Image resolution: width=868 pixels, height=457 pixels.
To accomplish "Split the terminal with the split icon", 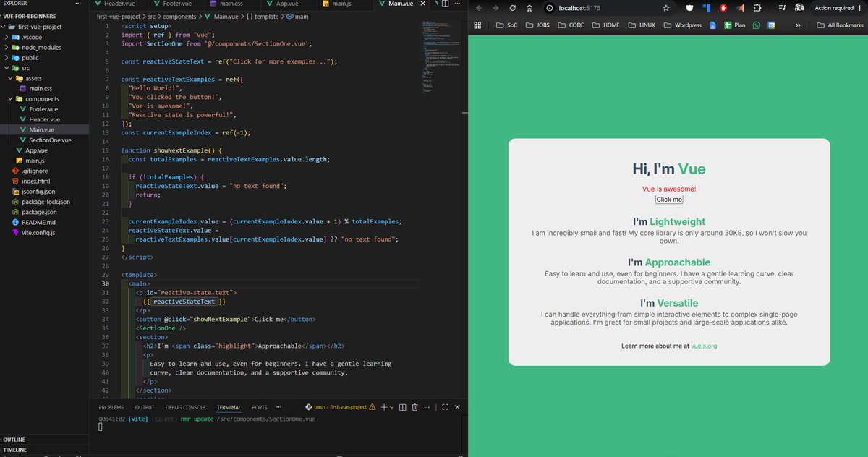I will pyautogui.click(x=403, y=407).
